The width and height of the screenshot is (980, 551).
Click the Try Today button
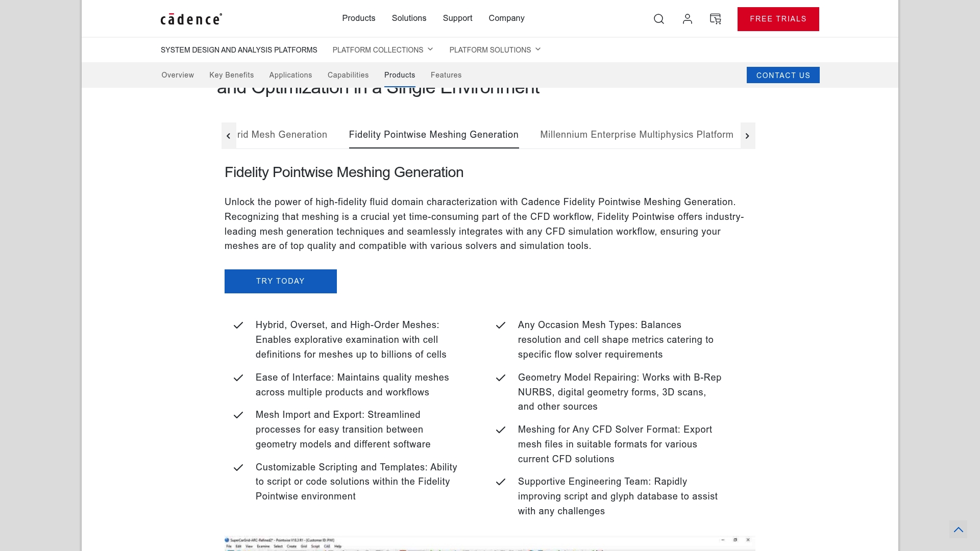[281, 281]
